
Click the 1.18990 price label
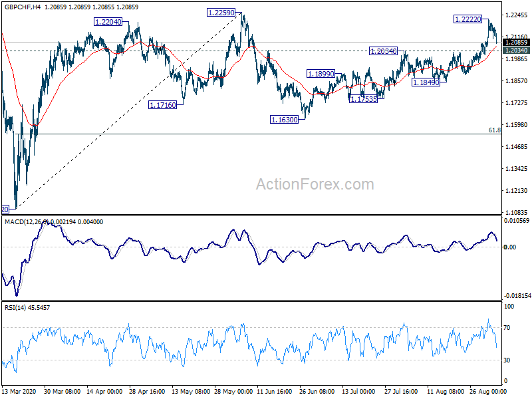pyautogui.click(x=321, y=74)
